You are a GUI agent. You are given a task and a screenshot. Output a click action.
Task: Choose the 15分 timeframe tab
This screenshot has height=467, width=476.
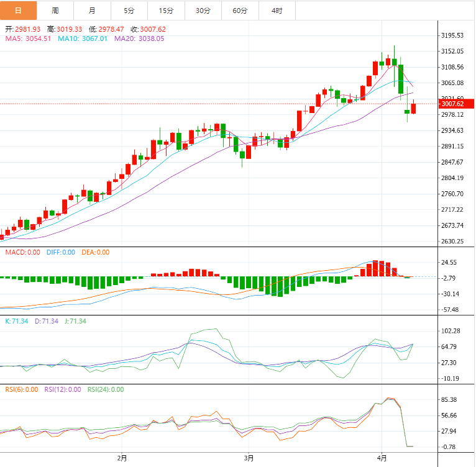pos(166,11)
